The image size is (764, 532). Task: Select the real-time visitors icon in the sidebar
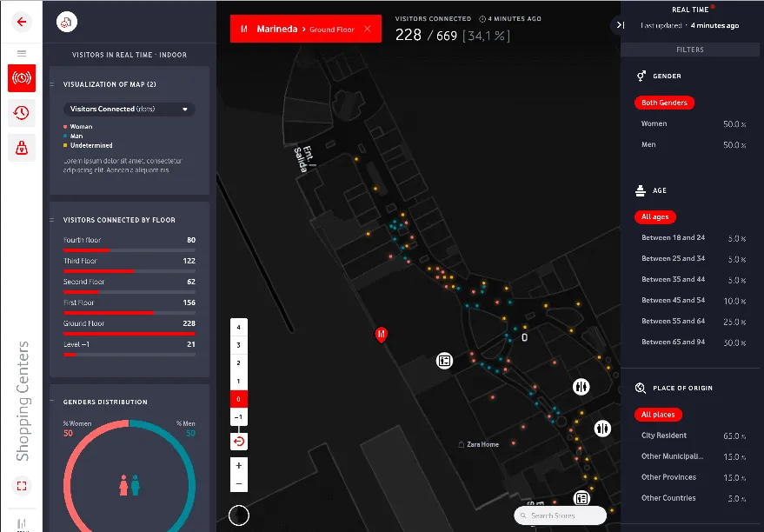pyautogui.click(x=21, y=78)
